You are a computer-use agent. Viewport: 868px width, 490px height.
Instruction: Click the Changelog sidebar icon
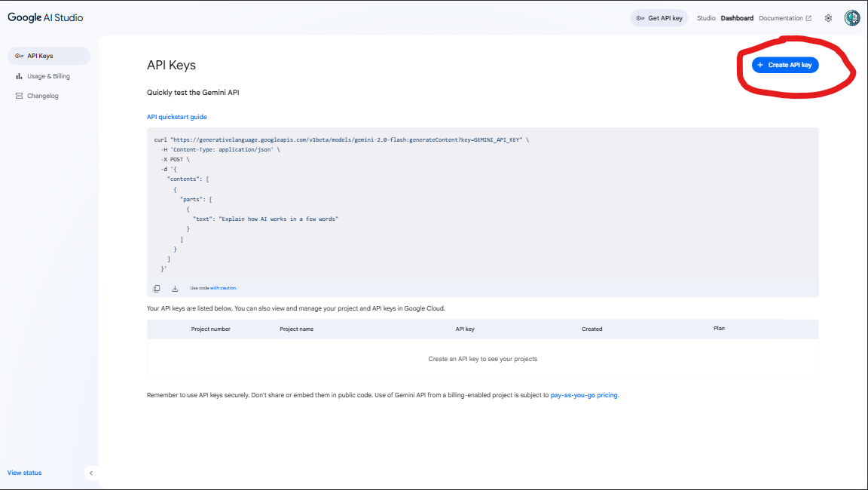[19, 96]
